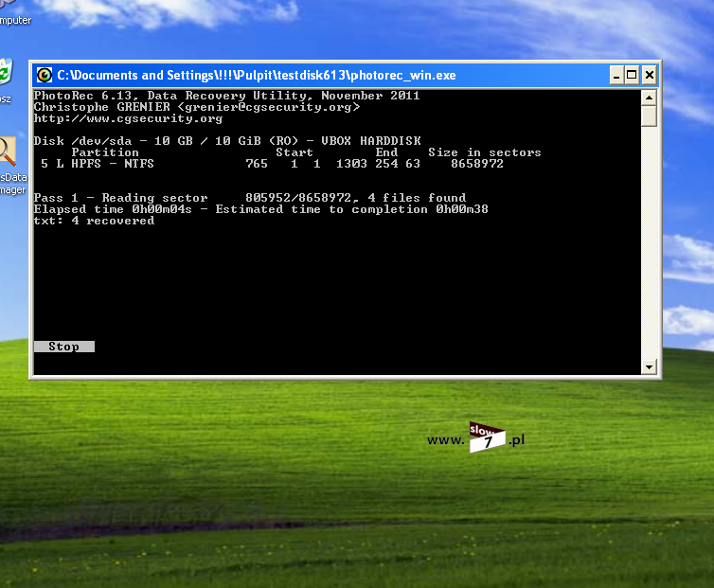The image size is (714, 588).
Task: Click the 'HPFS - NTFS' partition row
Action: (272, 164)
